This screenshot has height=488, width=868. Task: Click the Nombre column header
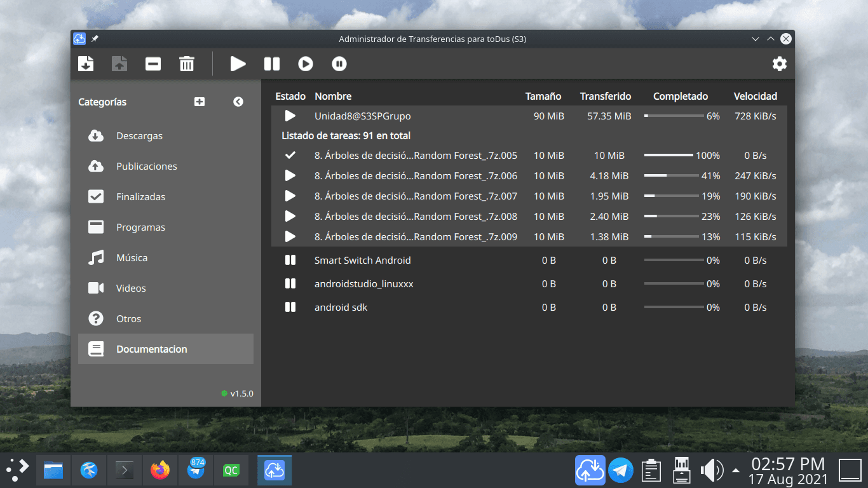[x=333, y=96]
